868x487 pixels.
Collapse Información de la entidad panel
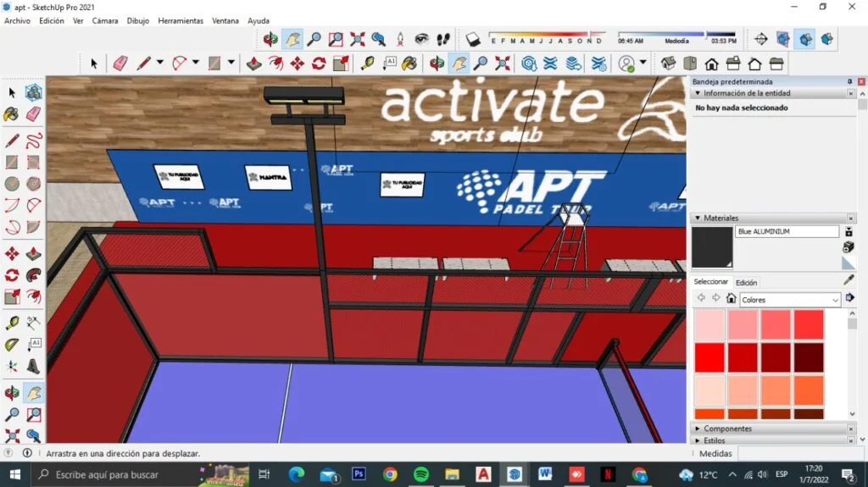pos(698,93)
